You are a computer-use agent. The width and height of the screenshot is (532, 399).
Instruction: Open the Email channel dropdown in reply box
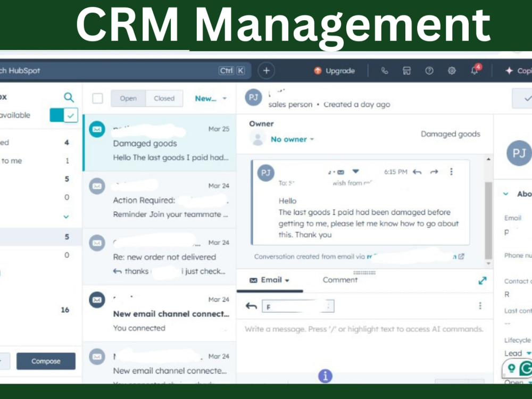point(269,280)
